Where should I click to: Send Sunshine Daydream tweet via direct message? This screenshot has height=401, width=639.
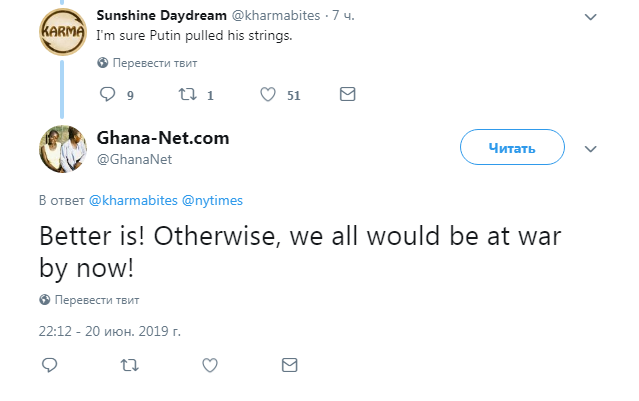348,95
